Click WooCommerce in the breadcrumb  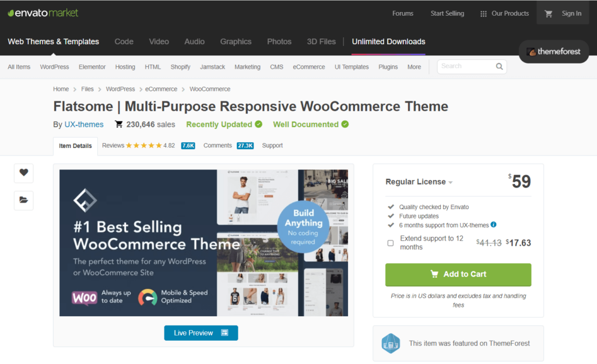click(210, 89)
